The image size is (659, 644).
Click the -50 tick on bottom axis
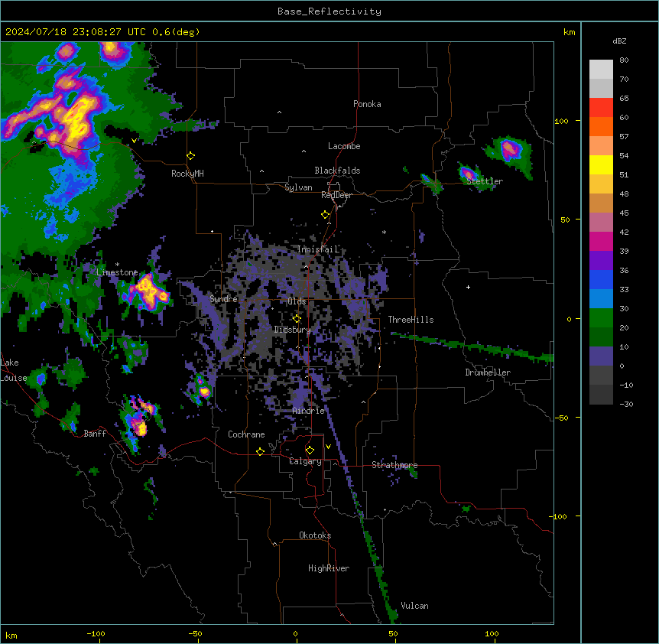tap(195, 633)
